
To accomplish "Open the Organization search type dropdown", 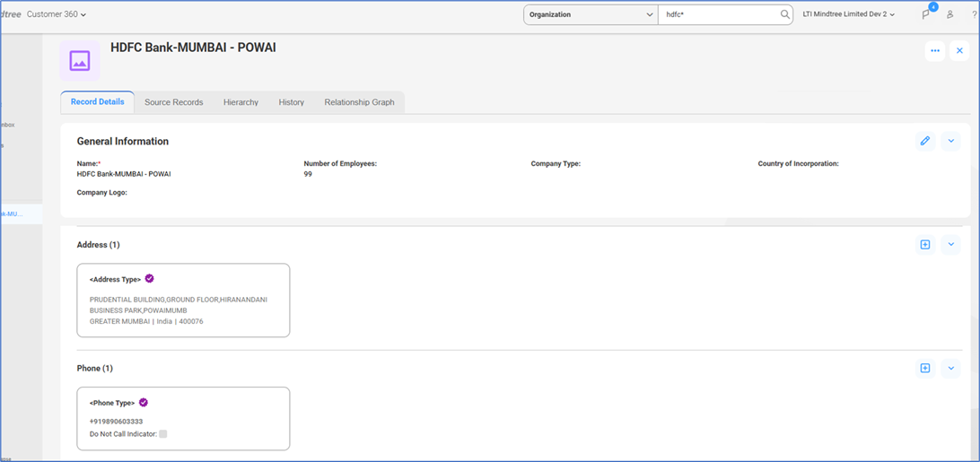I will click(x=591, y=14).
